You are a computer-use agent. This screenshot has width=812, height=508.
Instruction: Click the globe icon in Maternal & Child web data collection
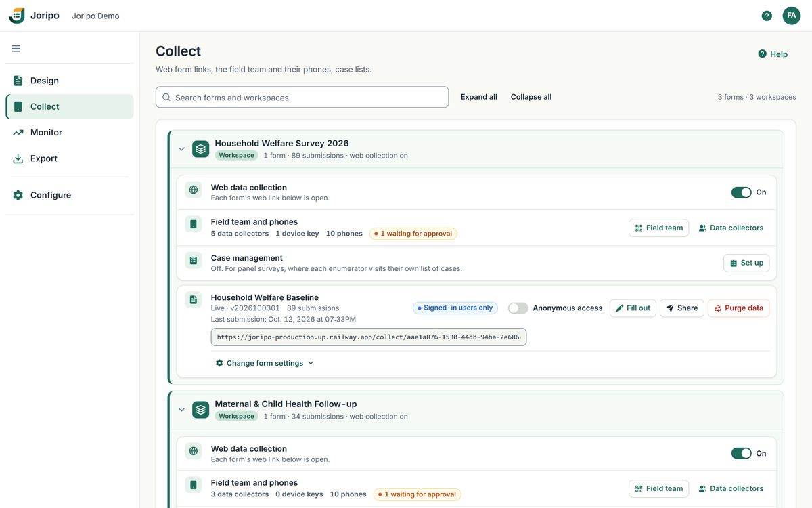[x=194, y=451]
